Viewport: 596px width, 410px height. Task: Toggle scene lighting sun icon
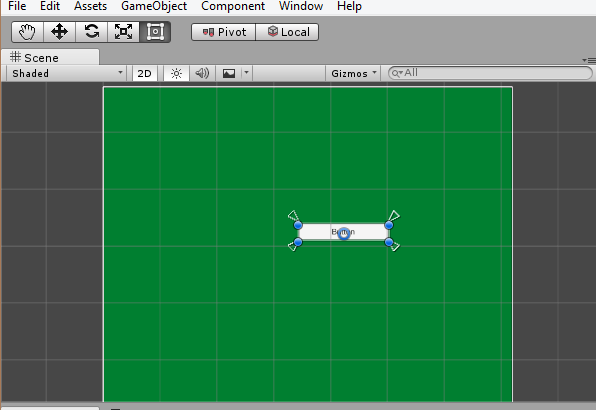176,73
